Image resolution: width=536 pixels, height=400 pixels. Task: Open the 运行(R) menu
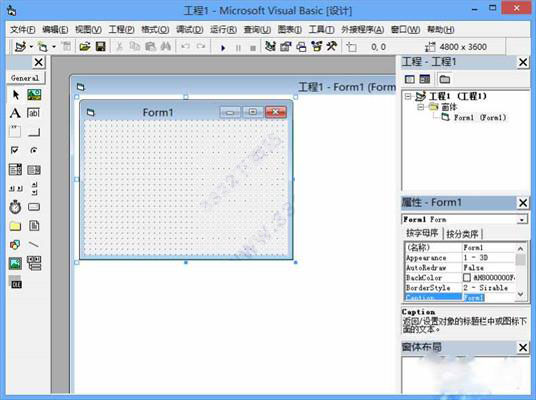(x=223, y=30)
